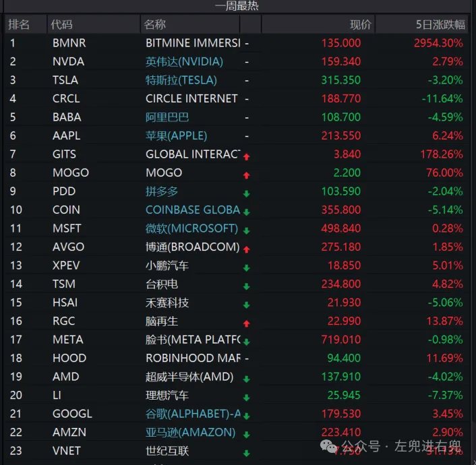The image size is (476, 465).
Task: Click the green down arrow beside 理想汽车
Action: (247, 398)
